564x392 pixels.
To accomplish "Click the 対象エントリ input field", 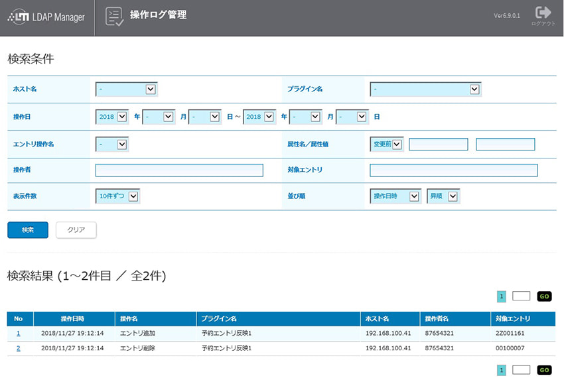I will (x=453, y=170).
